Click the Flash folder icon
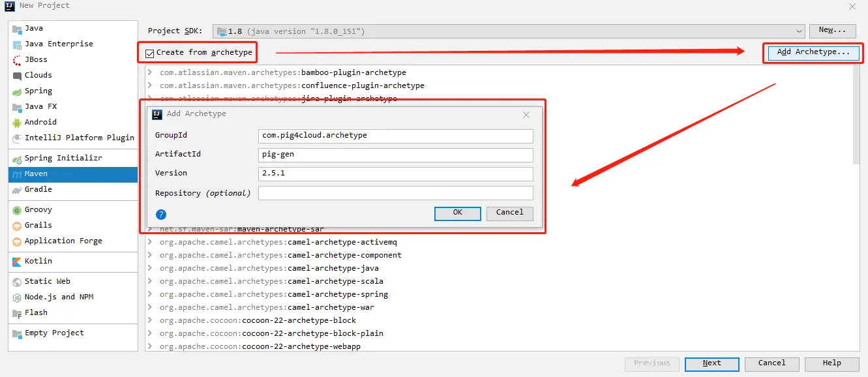Viewport: 868px width, 377px height. [17, 313]
